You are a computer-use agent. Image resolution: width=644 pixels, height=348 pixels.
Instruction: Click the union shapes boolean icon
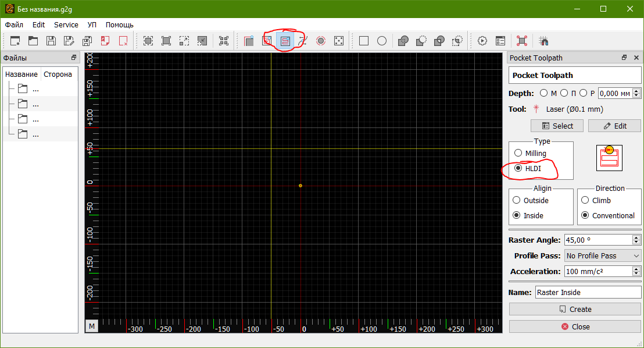tap(403, 41)
